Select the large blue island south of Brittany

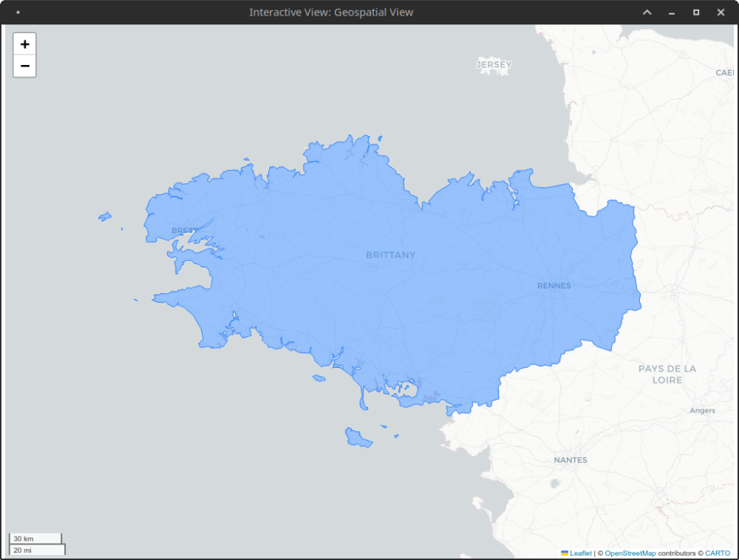tap(358, 438)
